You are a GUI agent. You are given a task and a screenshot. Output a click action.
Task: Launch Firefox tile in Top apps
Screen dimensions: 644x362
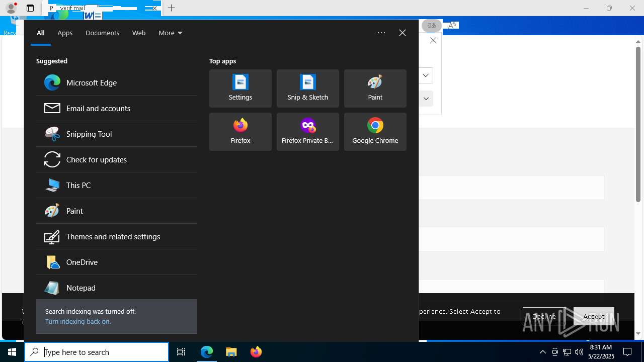(240, 132)
